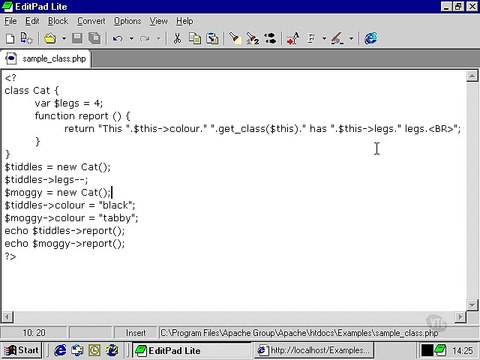Click the file path in the status bar
This screenshot has height=360, width=480.
click(299, 333)
